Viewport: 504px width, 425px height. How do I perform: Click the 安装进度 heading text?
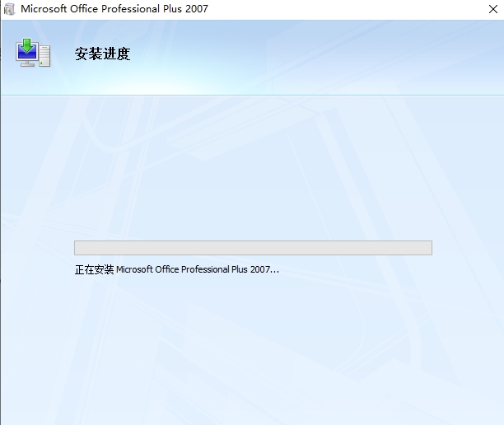tap(102, 55)
